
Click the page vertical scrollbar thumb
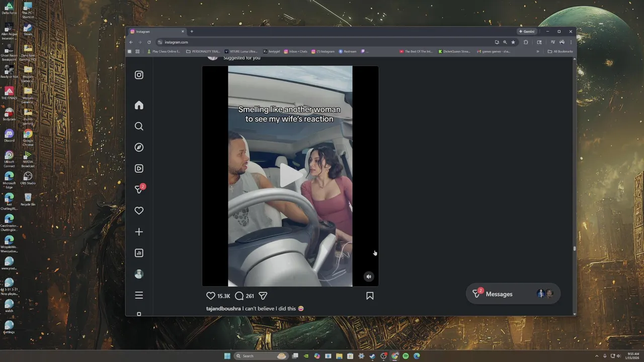pyautogui.click(x=574, y=248)
